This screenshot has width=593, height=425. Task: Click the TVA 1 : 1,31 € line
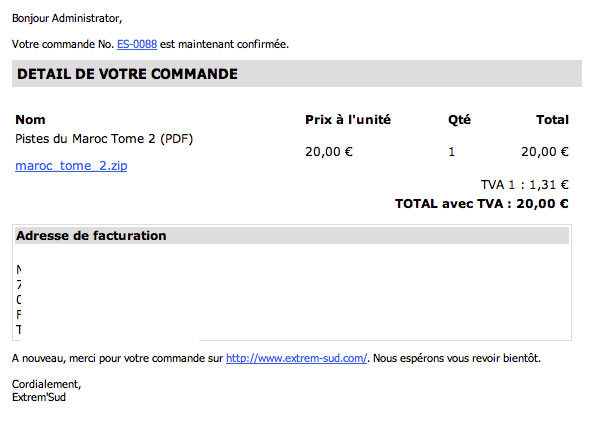[525, 185]
